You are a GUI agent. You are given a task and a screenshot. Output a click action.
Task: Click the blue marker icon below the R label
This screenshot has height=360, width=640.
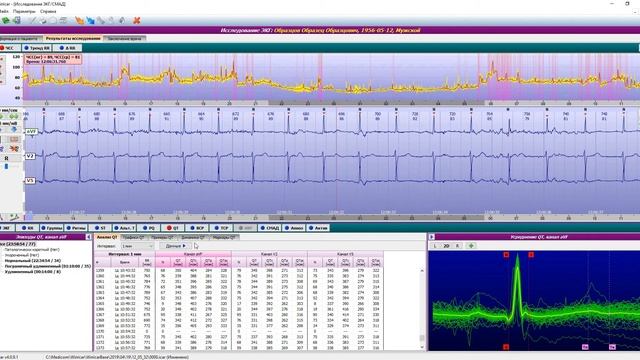pos(6,167)
